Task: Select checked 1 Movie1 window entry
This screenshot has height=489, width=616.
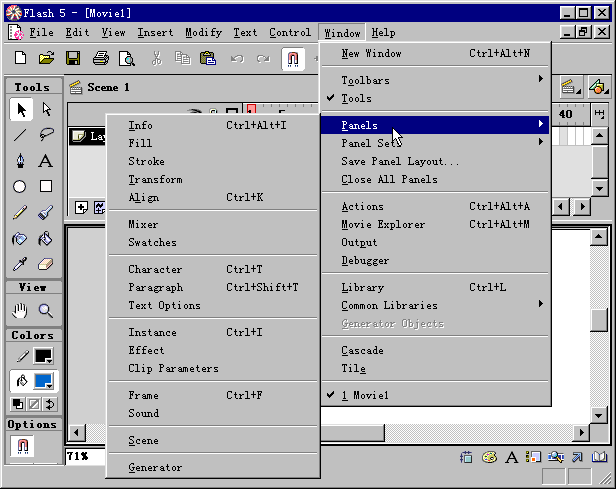Action: point(434,395)
